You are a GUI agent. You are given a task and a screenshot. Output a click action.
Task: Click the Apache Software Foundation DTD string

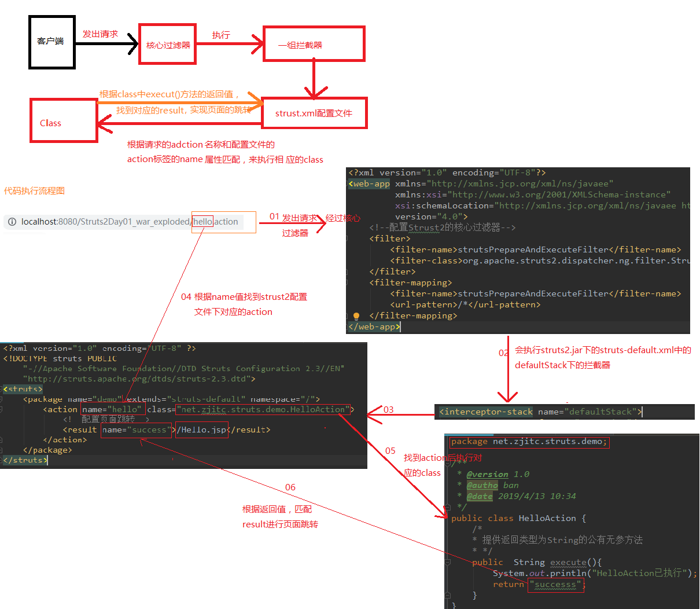(x=183, y=368)
